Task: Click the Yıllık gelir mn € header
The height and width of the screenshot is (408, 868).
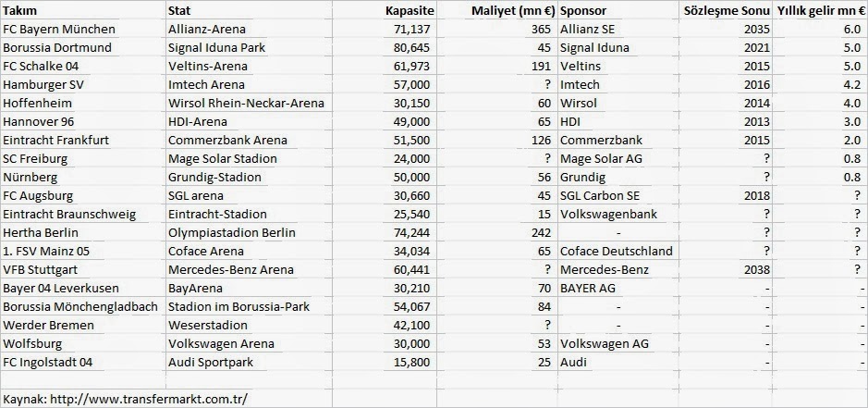Action: tap(820, 10)
